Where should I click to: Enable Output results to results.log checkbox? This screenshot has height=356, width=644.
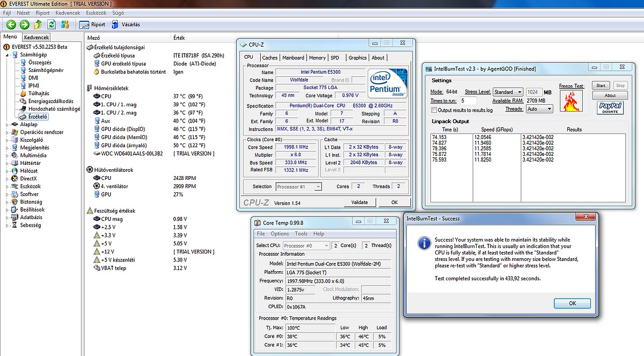434,110
